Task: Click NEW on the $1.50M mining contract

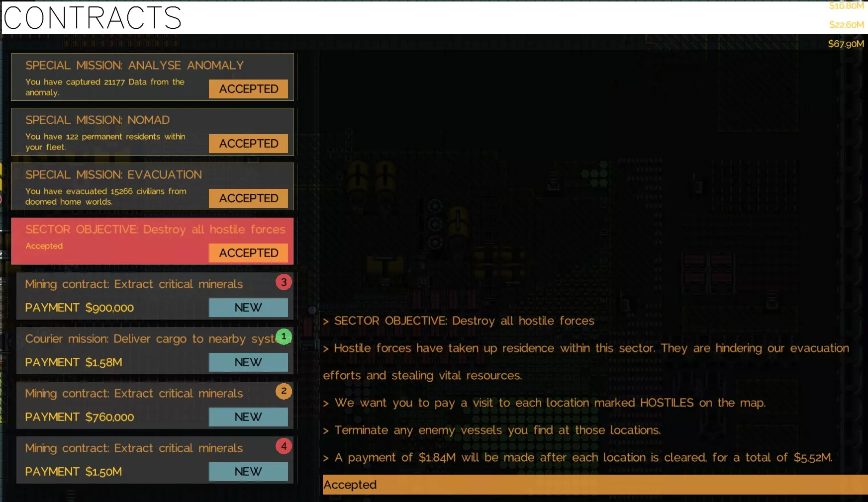Action: pos(248,472)
